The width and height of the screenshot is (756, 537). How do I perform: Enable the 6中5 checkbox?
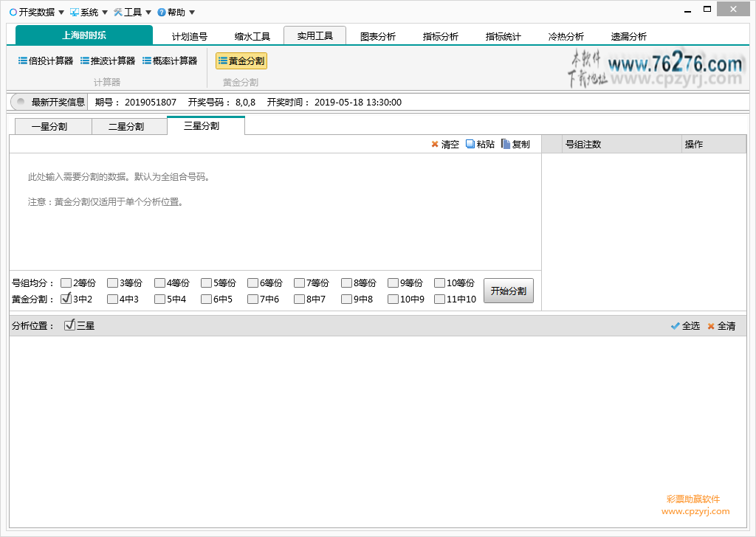click(x=207, y=299)
